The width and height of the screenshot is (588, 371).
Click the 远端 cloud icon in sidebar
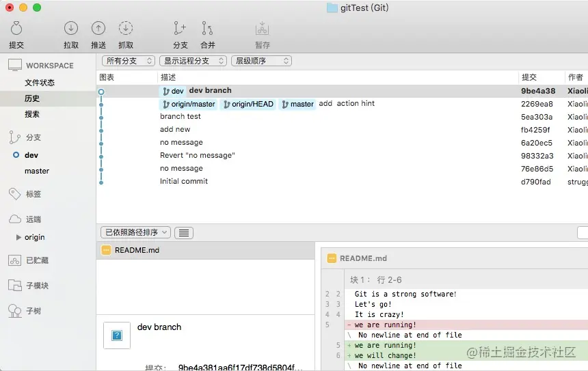click(15, 219)
